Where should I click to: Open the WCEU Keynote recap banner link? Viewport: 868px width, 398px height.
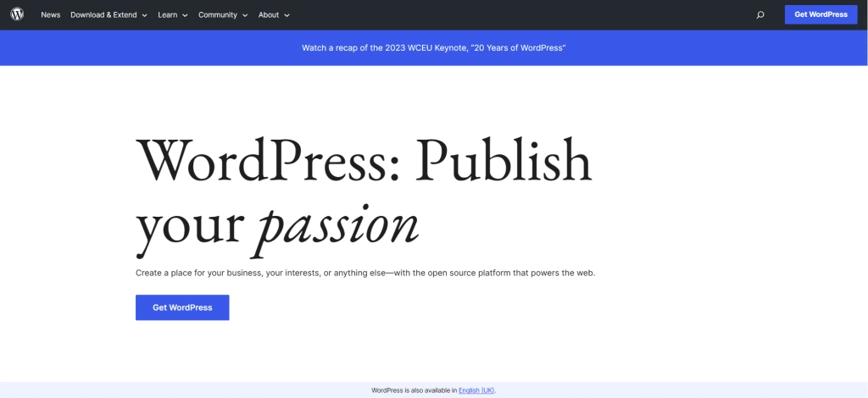point(433,48)
